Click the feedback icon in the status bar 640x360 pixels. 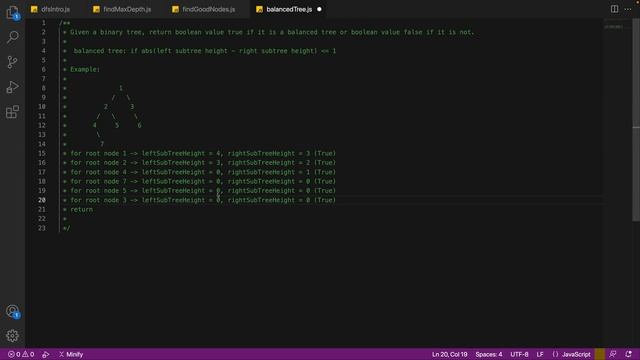click(613, 354)
